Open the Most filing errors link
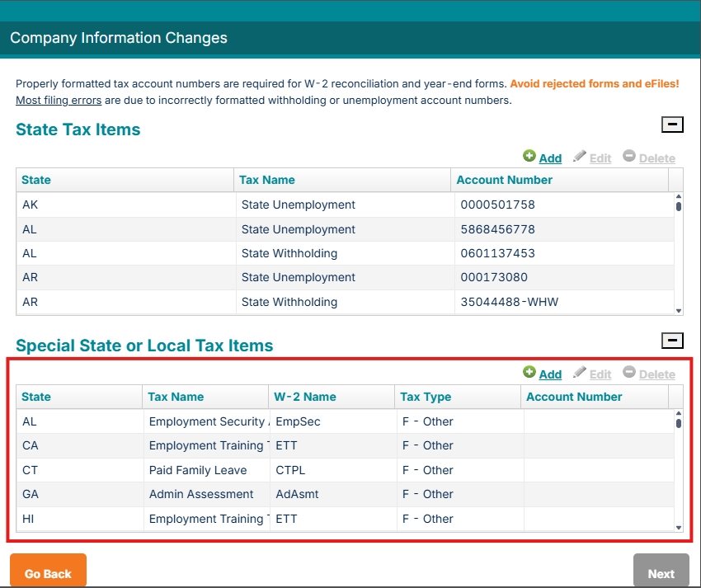Viewport: 701px width, 588px height. (59, 100)
